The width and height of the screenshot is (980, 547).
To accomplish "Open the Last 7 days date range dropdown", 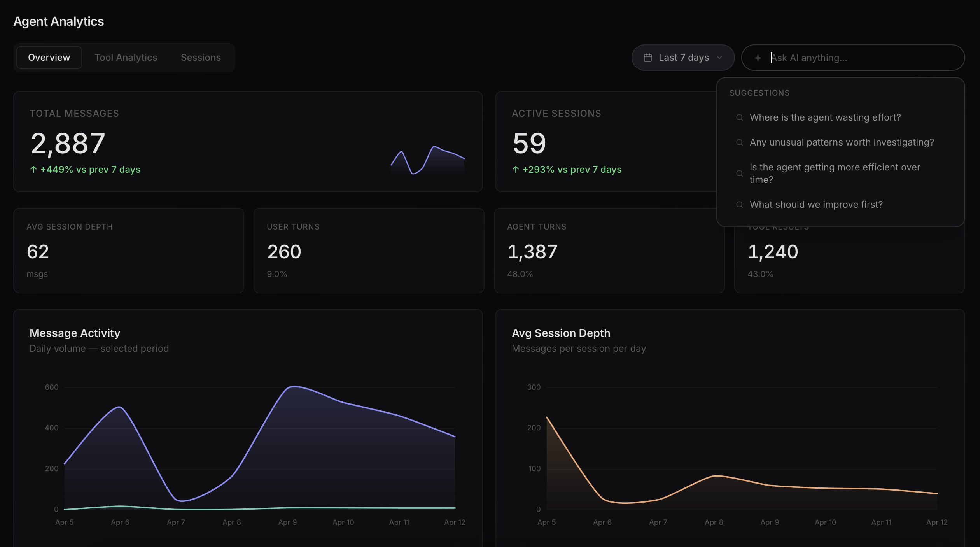I will 683,58.
